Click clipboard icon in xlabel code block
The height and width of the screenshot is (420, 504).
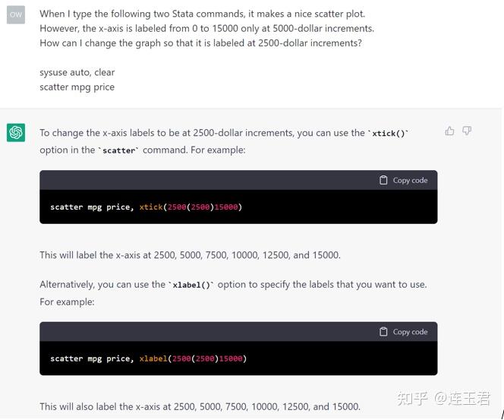383,332
